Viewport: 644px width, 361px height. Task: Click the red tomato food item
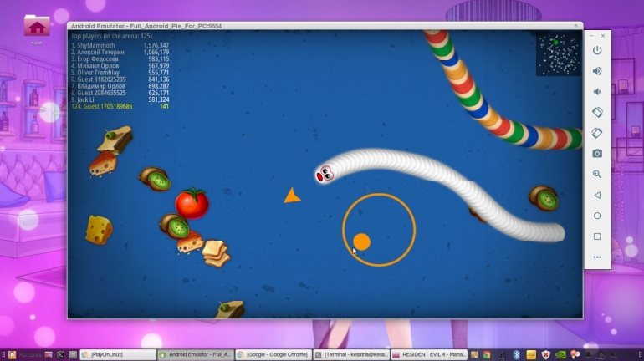coord(192,203)
